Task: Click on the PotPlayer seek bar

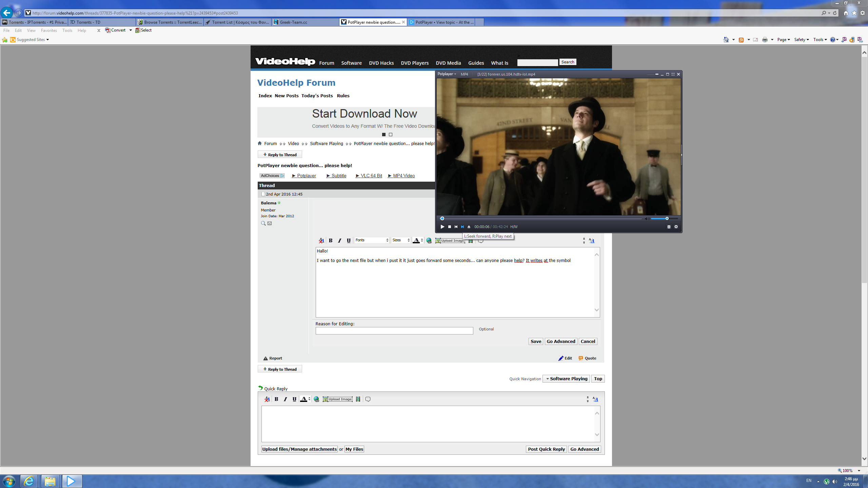Action: 541,219
